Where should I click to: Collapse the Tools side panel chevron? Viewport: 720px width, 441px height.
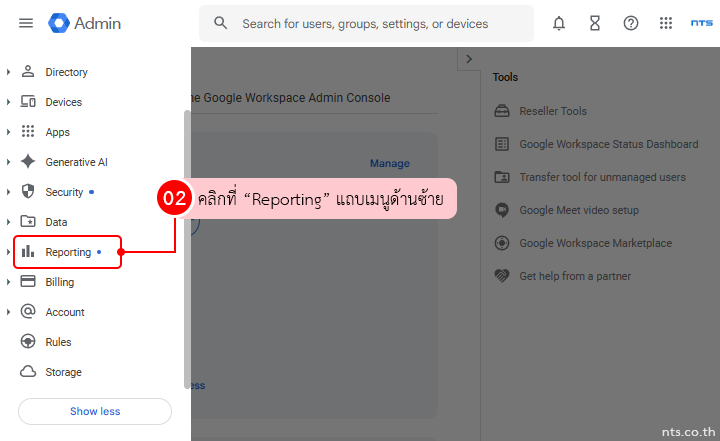point(469,60)
